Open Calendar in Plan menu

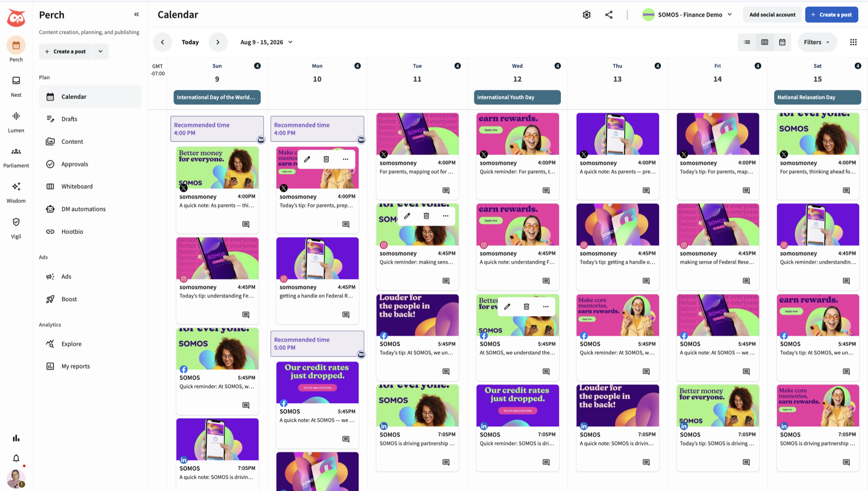pyautogui.click(x=90, y=97)
